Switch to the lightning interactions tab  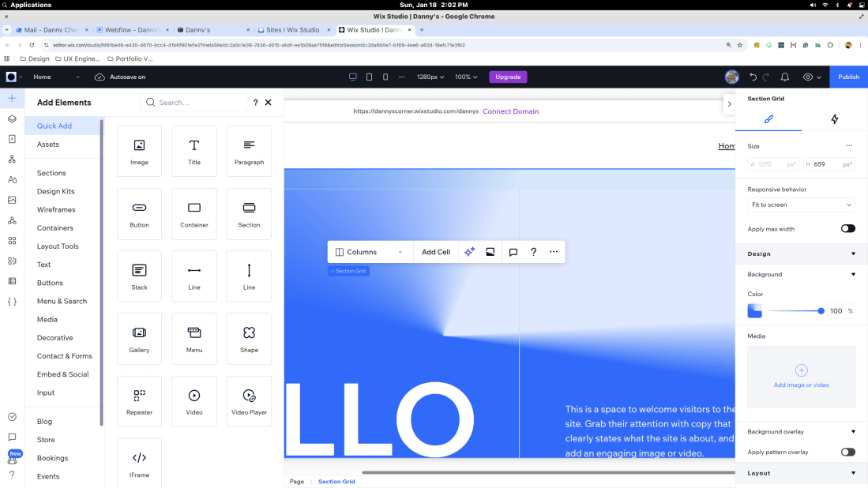coord(834,119)
